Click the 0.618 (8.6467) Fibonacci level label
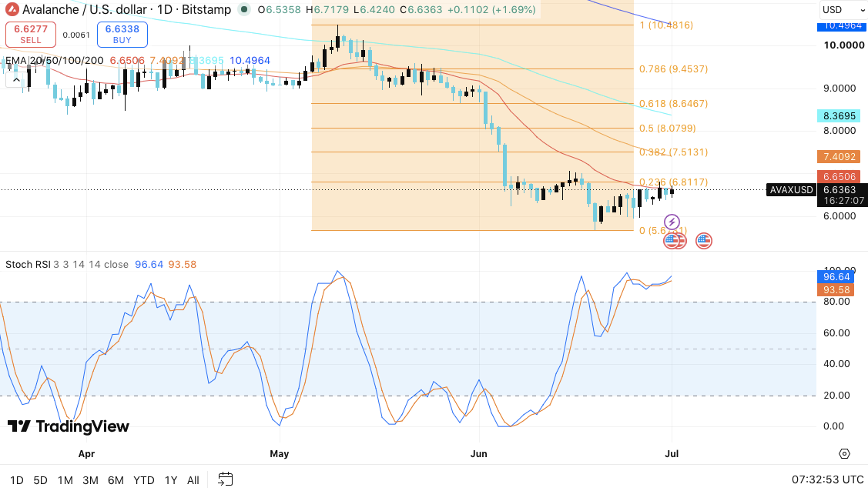868x491 pixels. tap(673, 103)
